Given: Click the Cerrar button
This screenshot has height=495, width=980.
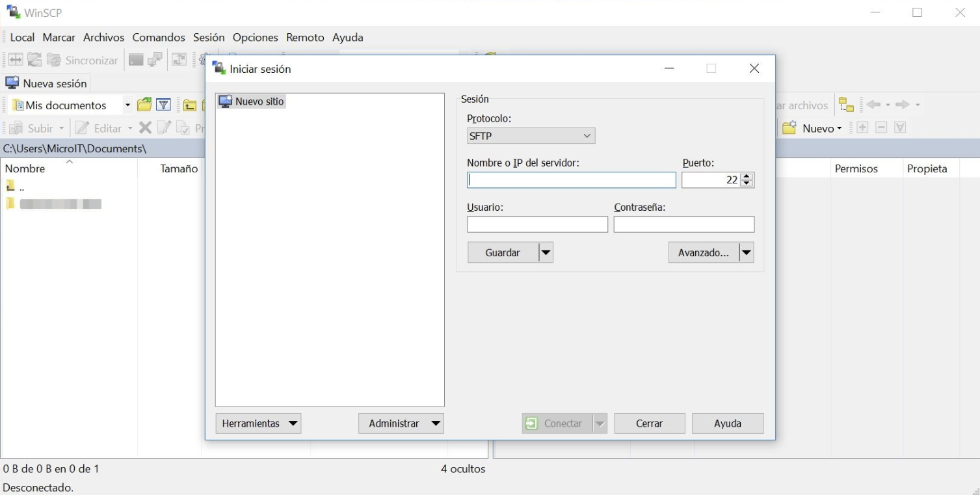Looking at the screenshot, I should 650,423.
